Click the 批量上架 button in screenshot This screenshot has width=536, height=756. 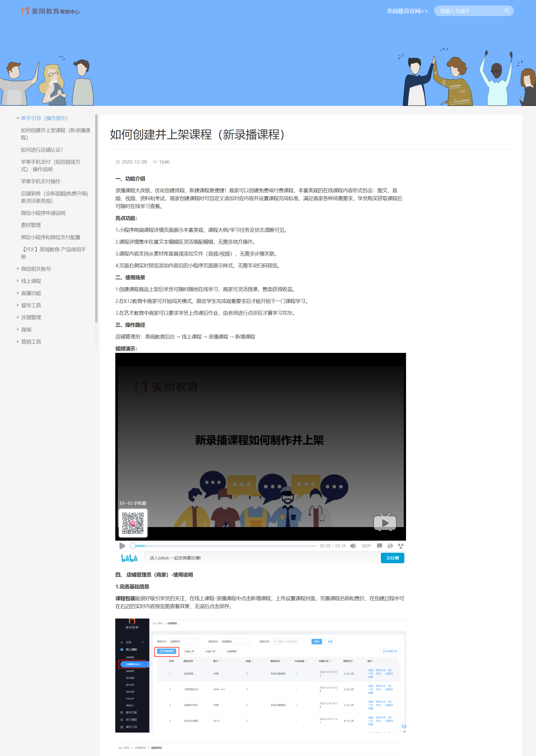click(189, 652)
